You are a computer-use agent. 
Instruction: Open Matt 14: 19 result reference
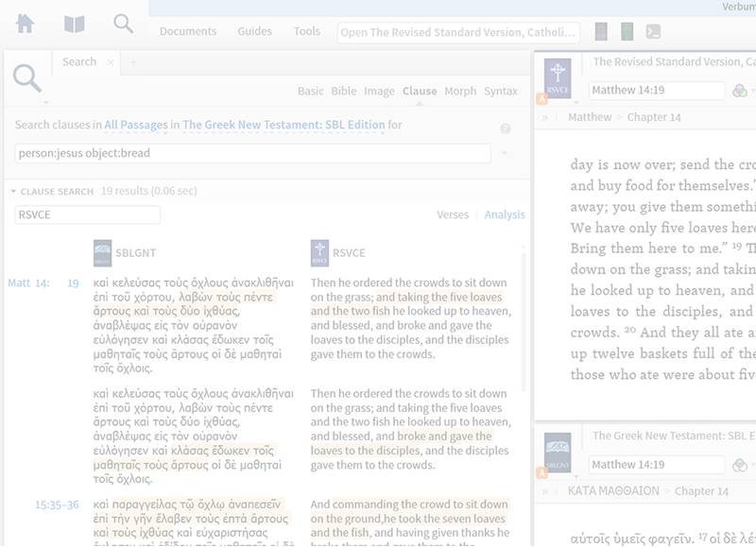43,282
